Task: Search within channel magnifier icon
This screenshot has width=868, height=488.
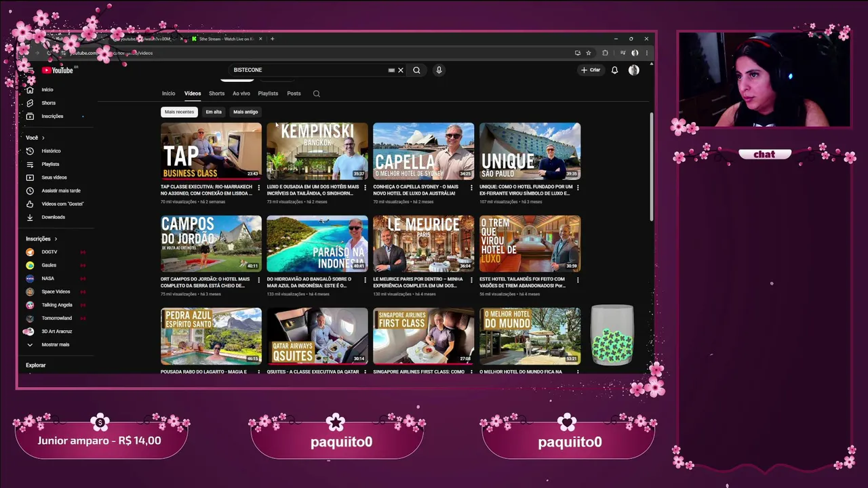Action: point(316,94)
